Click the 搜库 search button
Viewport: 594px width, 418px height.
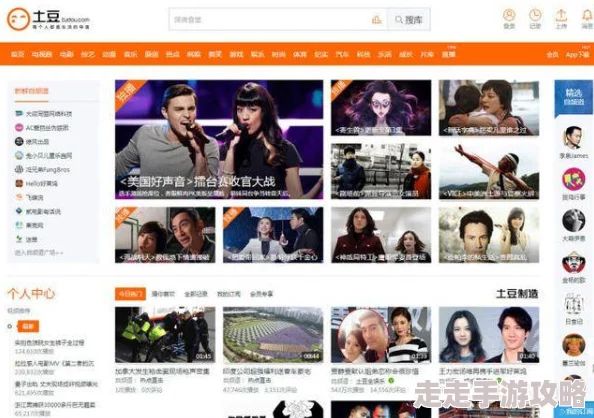408,19
